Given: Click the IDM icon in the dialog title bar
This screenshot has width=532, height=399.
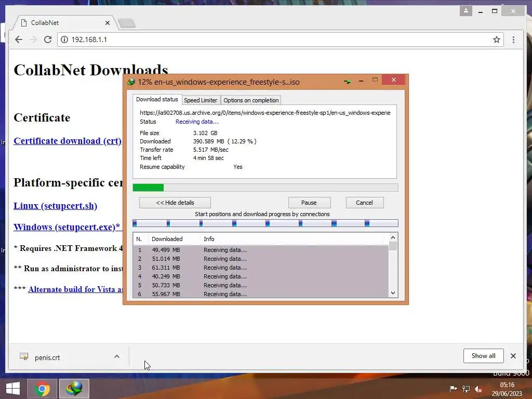Looking at the screenshot, I should tap(131, 82).
